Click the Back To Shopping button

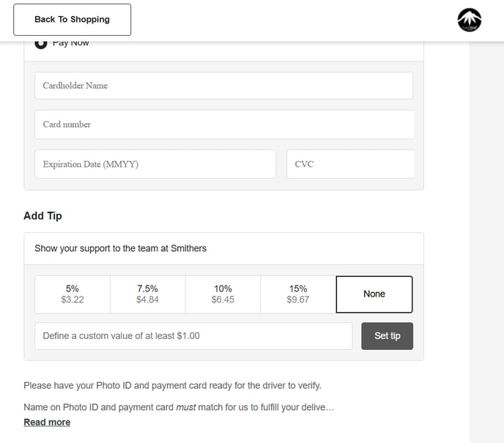72,20
